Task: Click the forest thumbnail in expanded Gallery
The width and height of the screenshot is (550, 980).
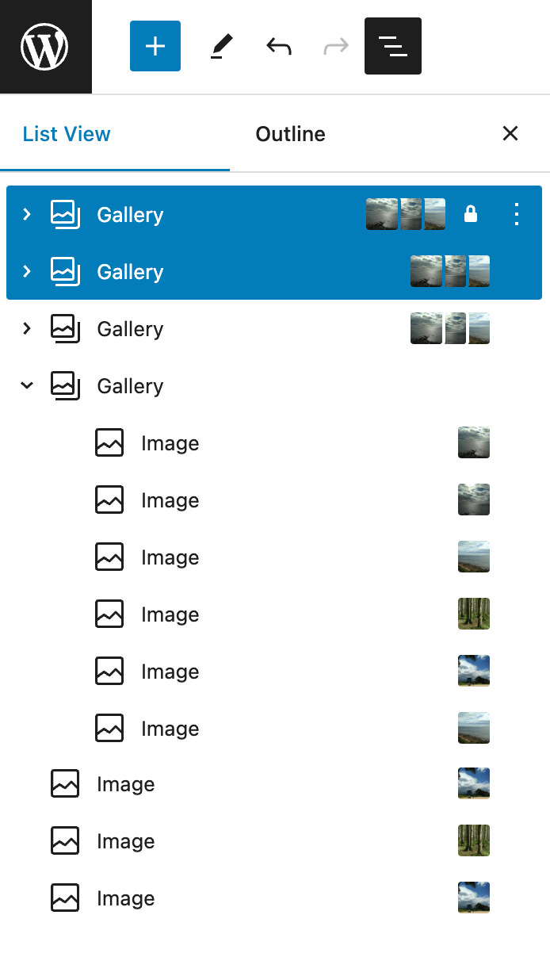Action: (x=474, y=614)
